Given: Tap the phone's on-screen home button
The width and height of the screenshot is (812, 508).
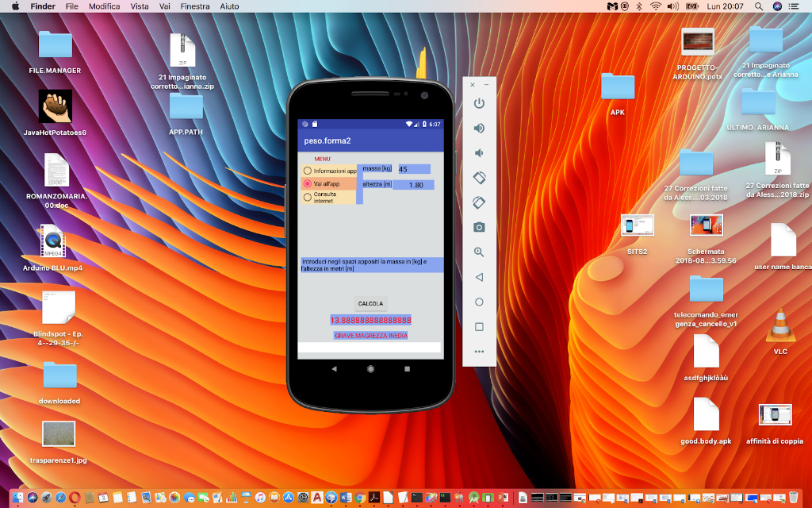Looking at the screenshot, I should [370, 368].
